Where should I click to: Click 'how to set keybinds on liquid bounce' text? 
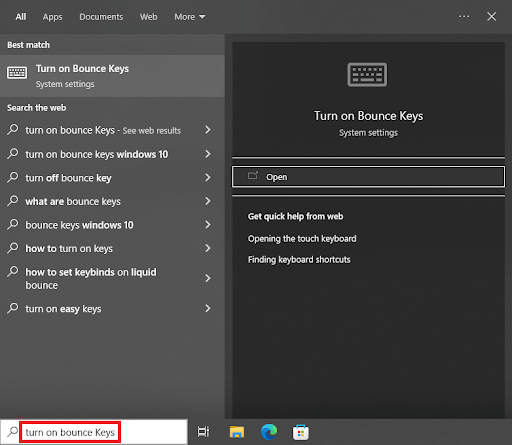coord(91,279)
